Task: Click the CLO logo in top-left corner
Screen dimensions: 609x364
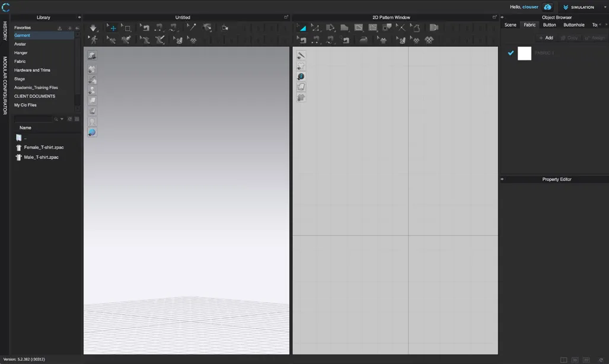Action: (5, 7)
